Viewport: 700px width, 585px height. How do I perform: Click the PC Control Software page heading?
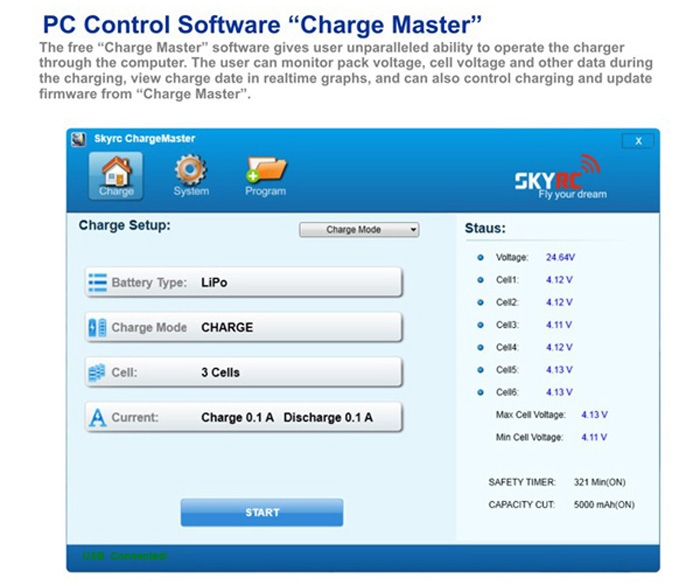[262, 25]
